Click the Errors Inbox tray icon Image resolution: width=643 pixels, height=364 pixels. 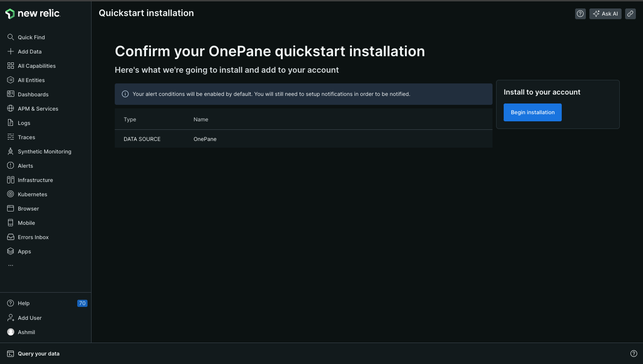pos(11,237)
